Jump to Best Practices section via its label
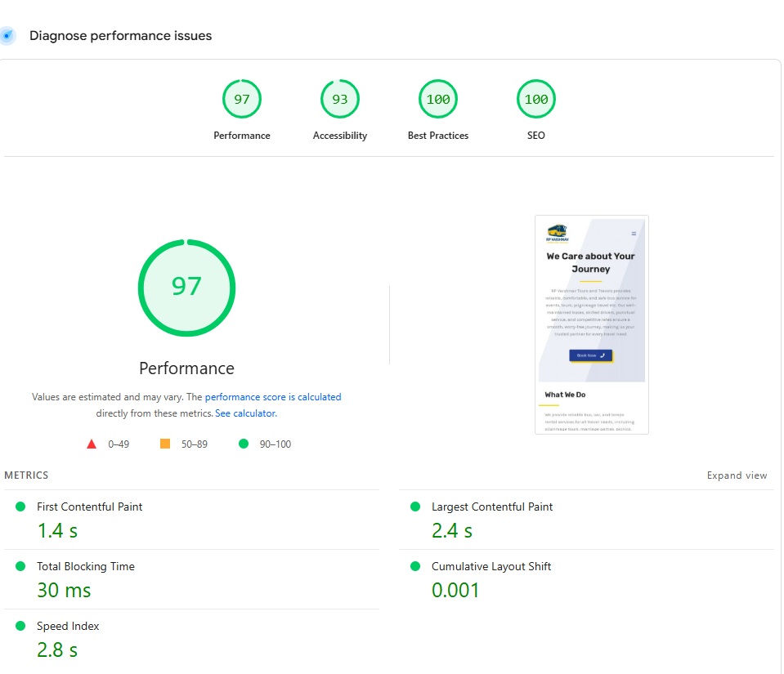This screenshot has height=674, width=784. (438, 136)
